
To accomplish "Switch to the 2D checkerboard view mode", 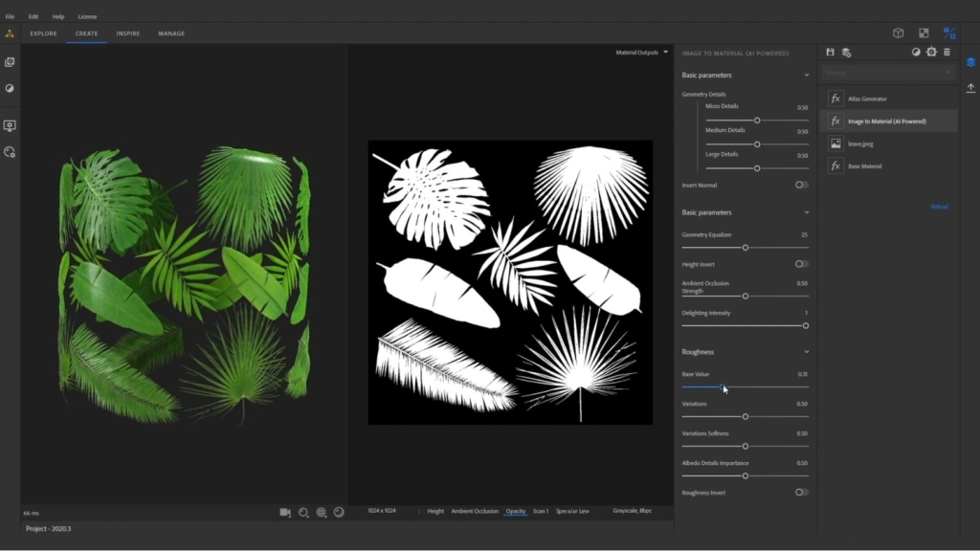I will 924,33.
